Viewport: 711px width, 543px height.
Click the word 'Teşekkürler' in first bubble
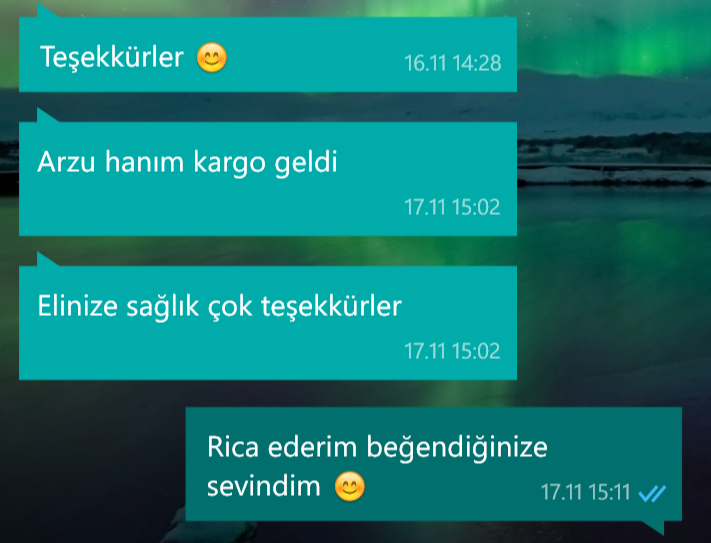(112, 58)
